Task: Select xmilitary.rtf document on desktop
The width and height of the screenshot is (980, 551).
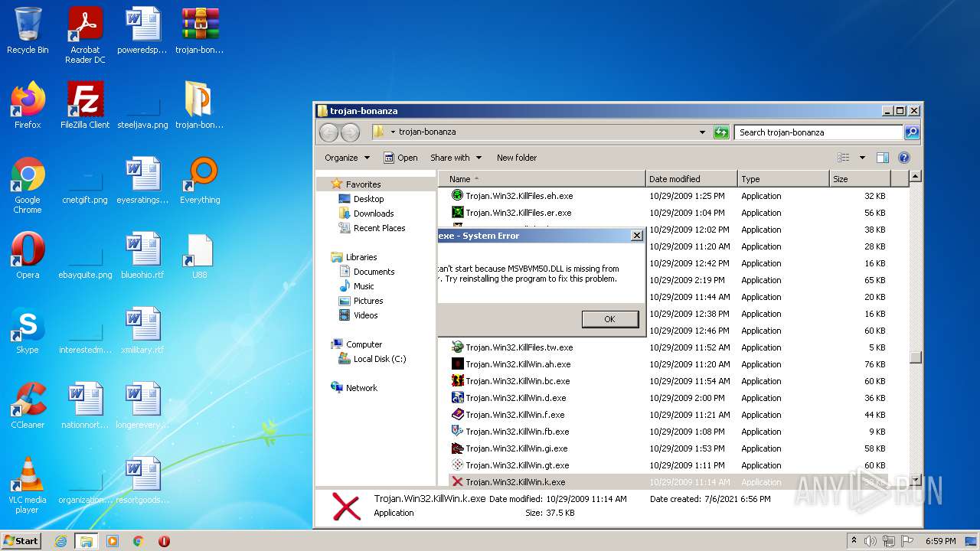Action: (x=142, y=331)
